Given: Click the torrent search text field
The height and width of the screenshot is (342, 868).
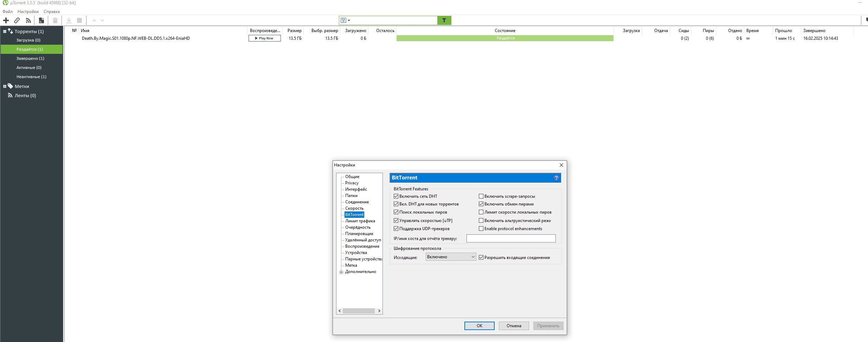Looking at the screenshot, I should coord(394,20).
